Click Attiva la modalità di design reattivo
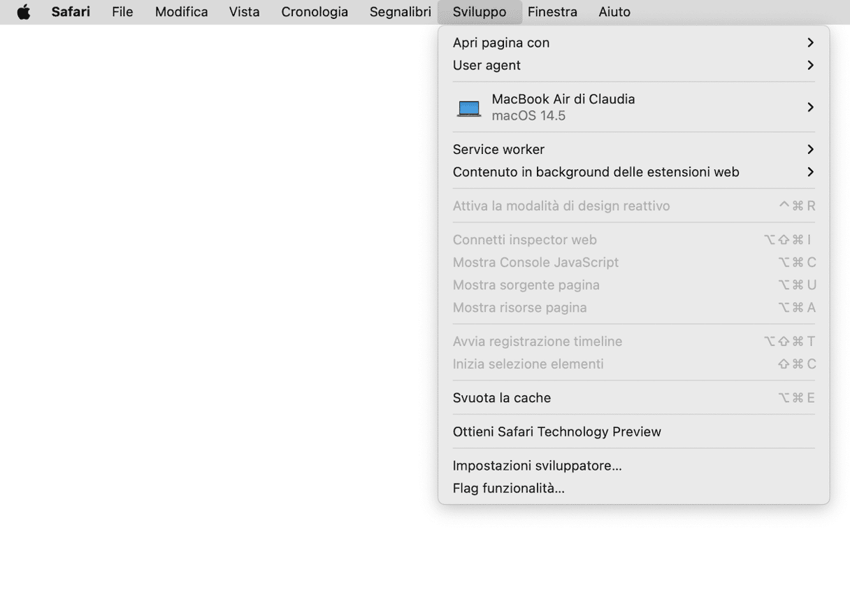The width and height of the screenshot is (850, 616). pyautogui.click(x=633, y=206)
